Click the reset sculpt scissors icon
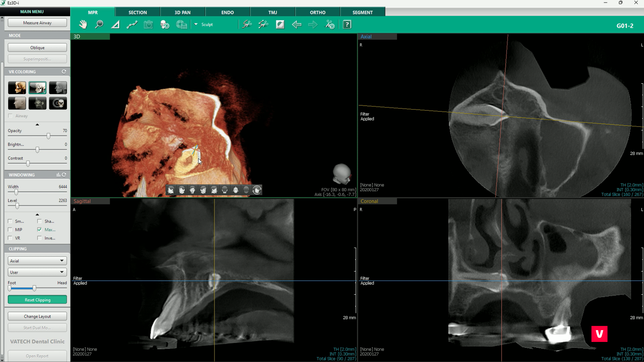The image size is (644, 362). tap(330, 25)
